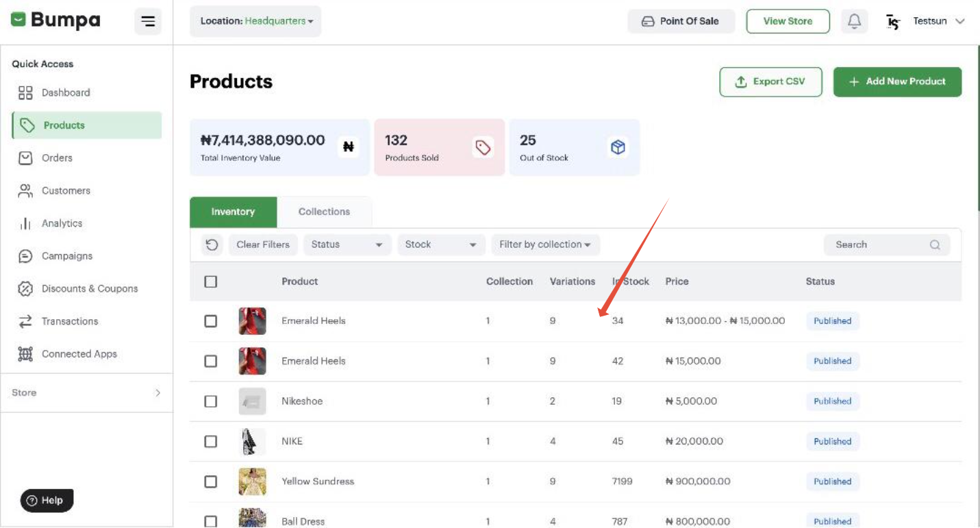The width and height of the screenshot is (980, 528).
Task: Click Add New Product button
Action: [x=897, y=81]
